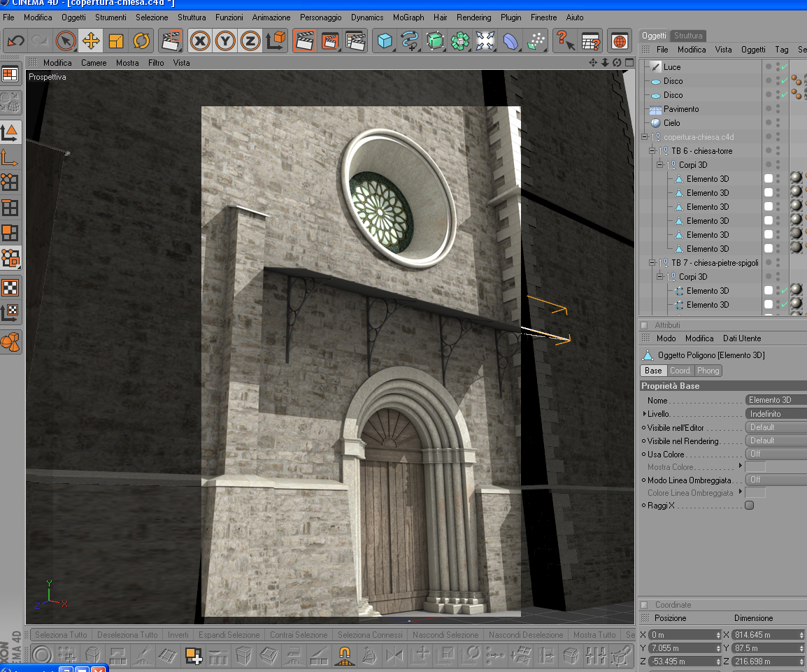The image size is (807, 672).
Task: Click the Mostra Tutto button
Action: [x=594, y=635]
